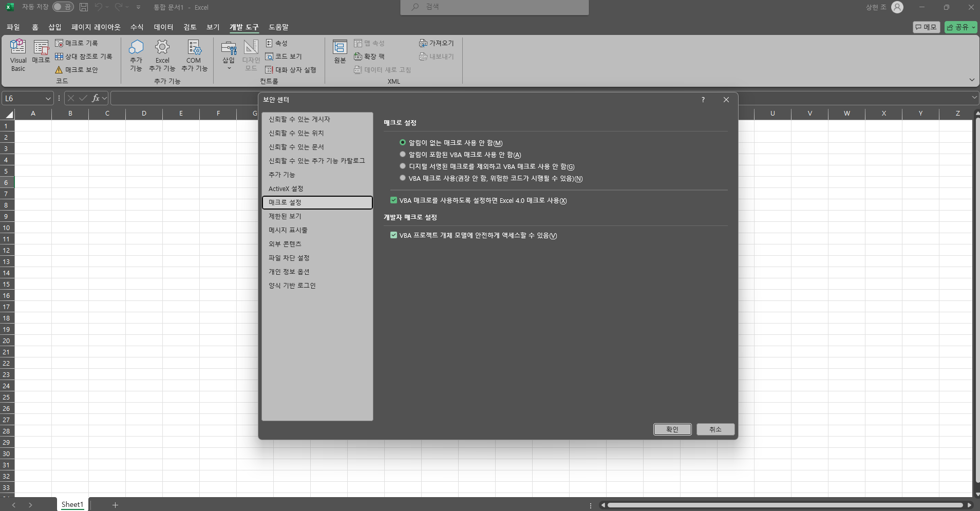Click 코드 보기 in the ribbon

284,56
